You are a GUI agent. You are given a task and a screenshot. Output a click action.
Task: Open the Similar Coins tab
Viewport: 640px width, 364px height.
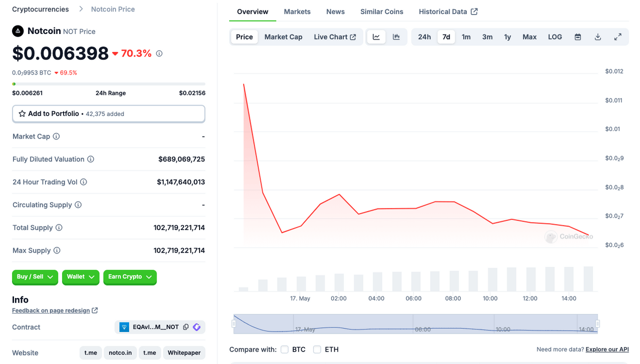(x=382, y=11)
